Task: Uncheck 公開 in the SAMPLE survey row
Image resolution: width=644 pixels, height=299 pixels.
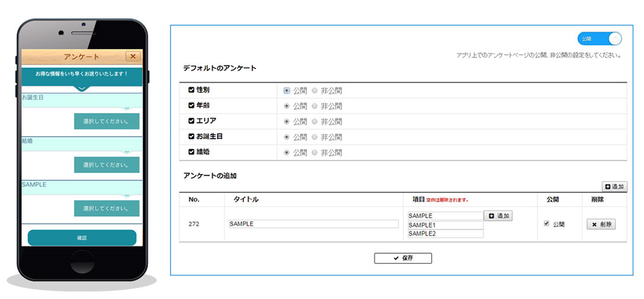Action: coord(547,224)
